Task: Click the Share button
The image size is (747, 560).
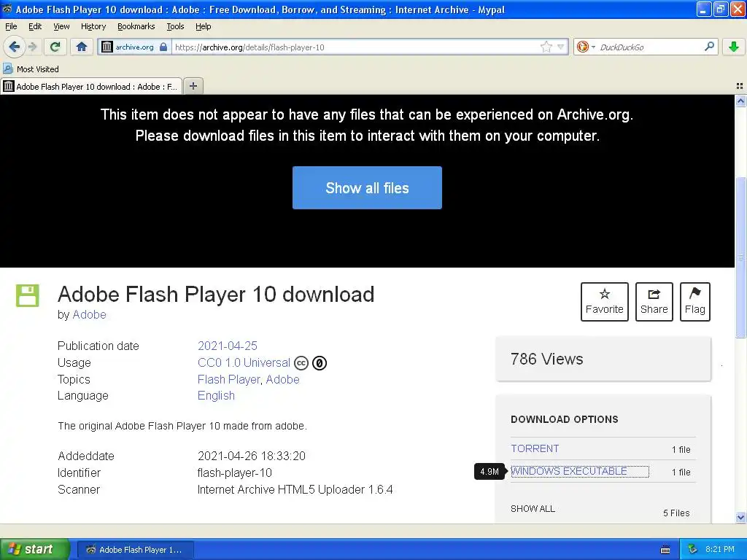Action: click(x=654, y=302)
